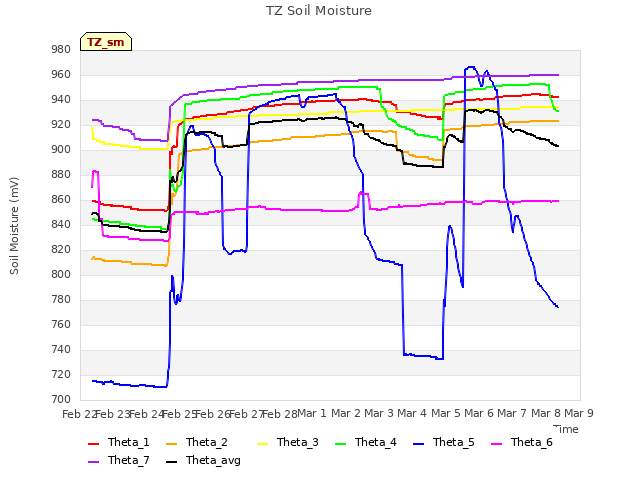Toggle the Theta_avg legend entry
Viewport: 640px width, 480px height.
point(204,460)
